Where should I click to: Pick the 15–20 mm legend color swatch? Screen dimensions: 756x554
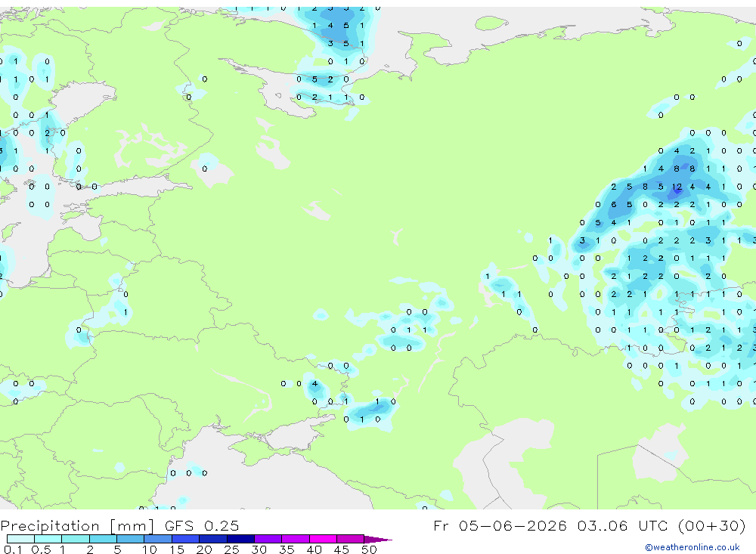[185, 539]
